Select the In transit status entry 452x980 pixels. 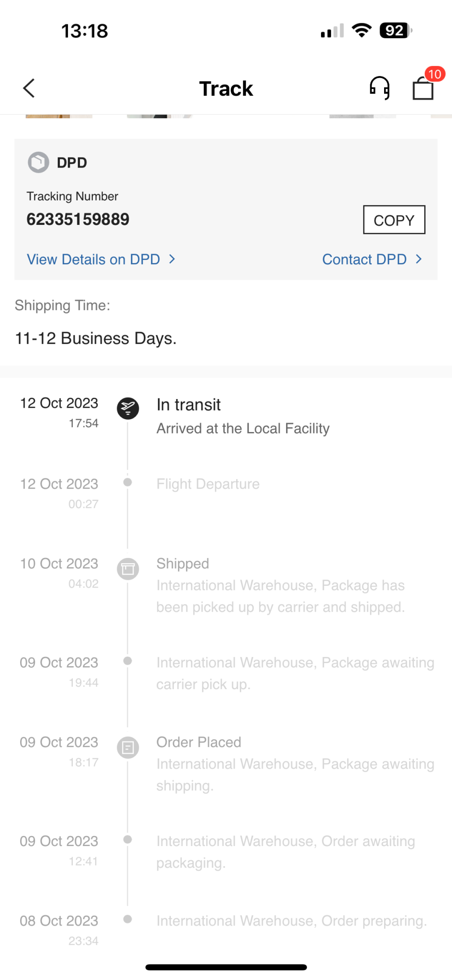click(188, 405)
